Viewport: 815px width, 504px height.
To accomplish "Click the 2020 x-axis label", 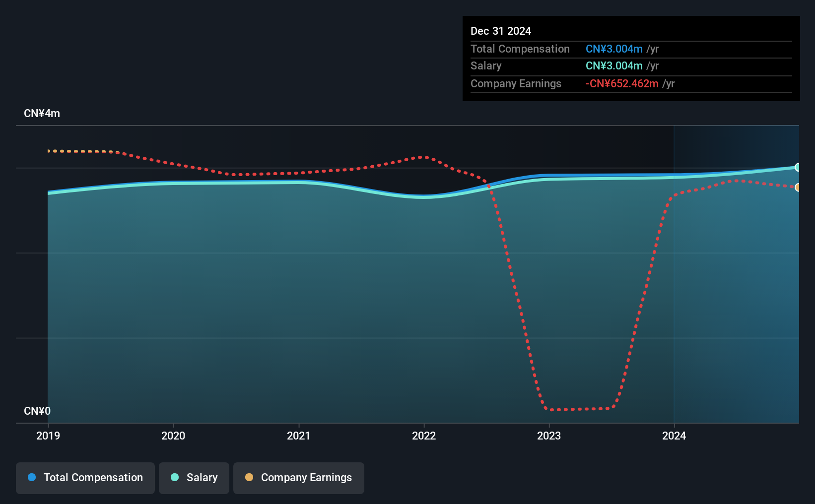I will 173,436.
